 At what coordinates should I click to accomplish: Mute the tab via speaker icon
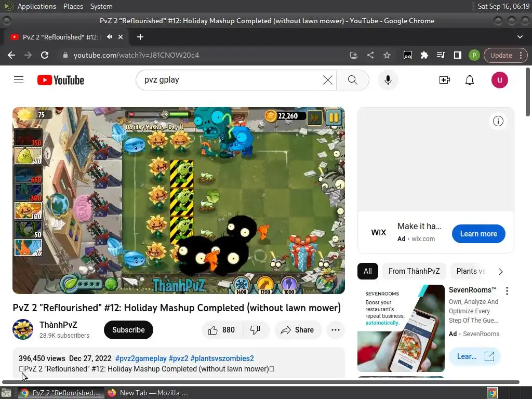tap(109, 37)
